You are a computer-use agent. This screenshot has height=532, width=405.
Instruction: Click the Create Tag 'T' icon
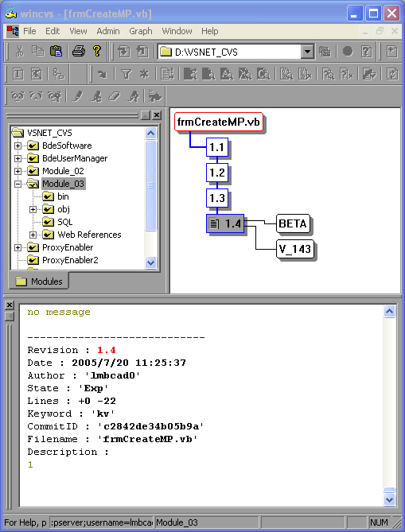(18, 74)
